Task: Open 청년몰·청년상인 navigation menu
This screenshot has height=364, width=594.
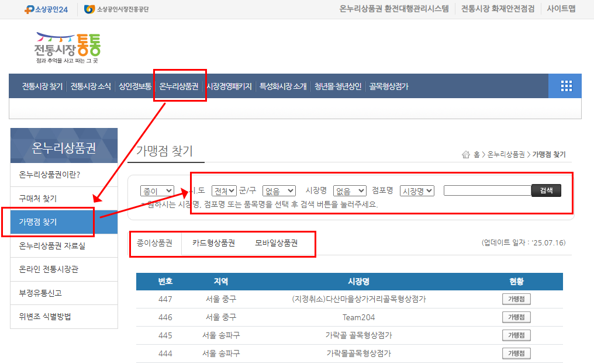Action: 338,86
